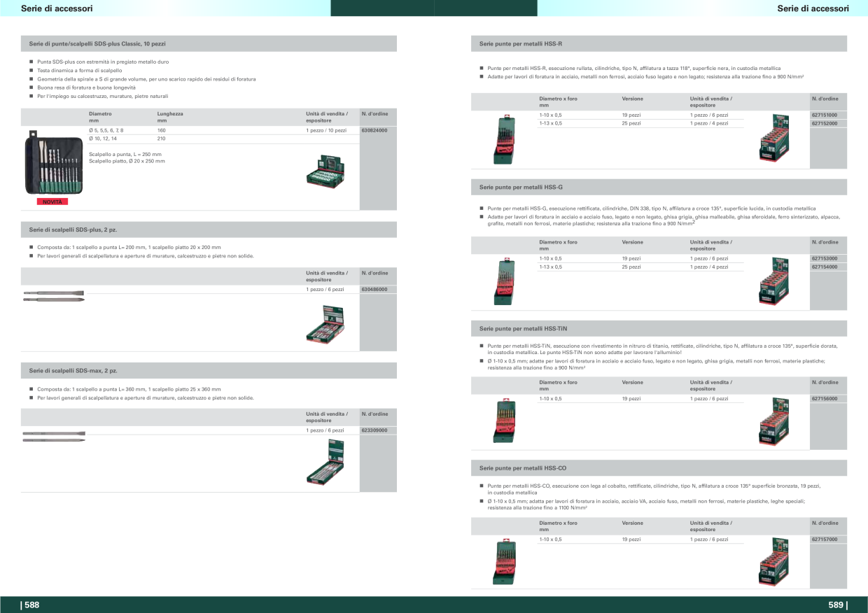Click the HSS-G display carton image
The height and width of the screenshot is (613, 868).
point(774,282)
